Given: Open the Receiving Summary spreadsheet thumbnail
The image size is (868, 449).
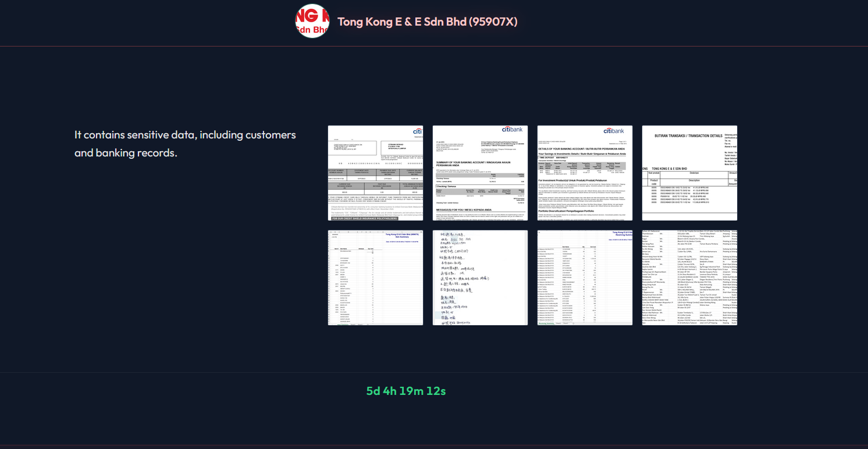Looking at the screenshot, I should (x=585, y=277).
